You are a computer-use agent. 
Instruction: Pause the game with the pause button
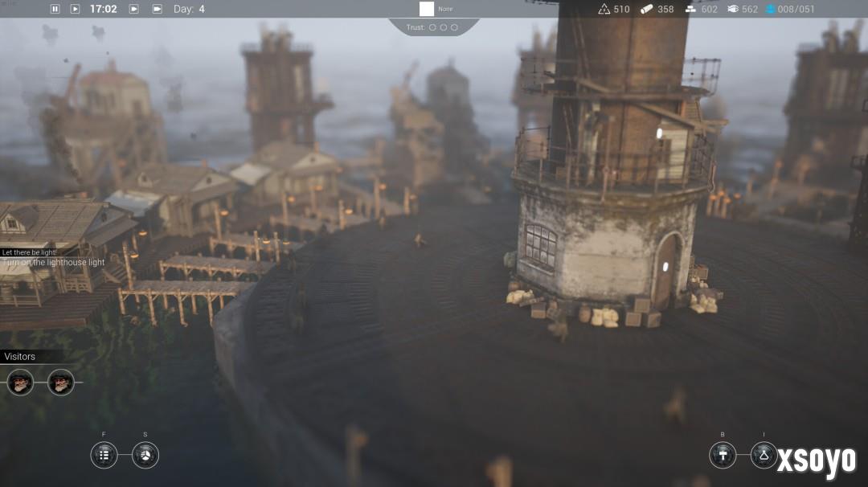click(55, 9)
